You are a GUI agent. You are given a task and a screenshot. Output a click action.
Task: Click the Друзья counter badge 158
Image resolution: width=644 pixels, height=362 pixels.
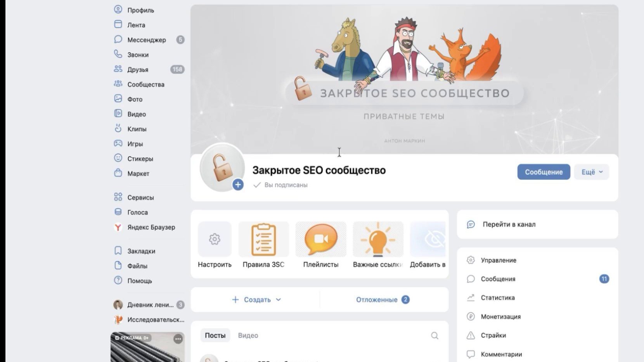tap(177, 69)
